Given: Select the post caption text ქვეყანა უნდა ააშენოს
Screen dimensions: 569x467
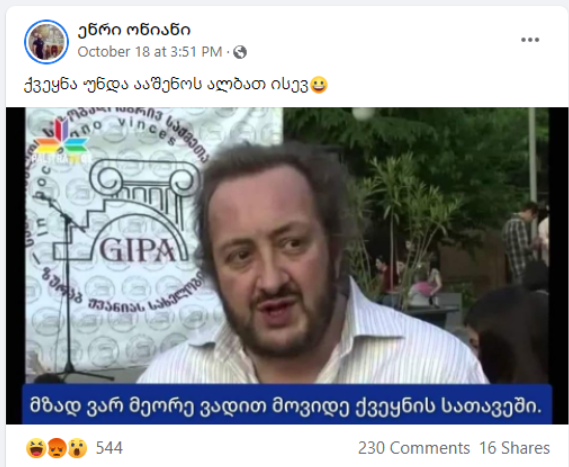Looking at the screenshot, I should (112, 85).
